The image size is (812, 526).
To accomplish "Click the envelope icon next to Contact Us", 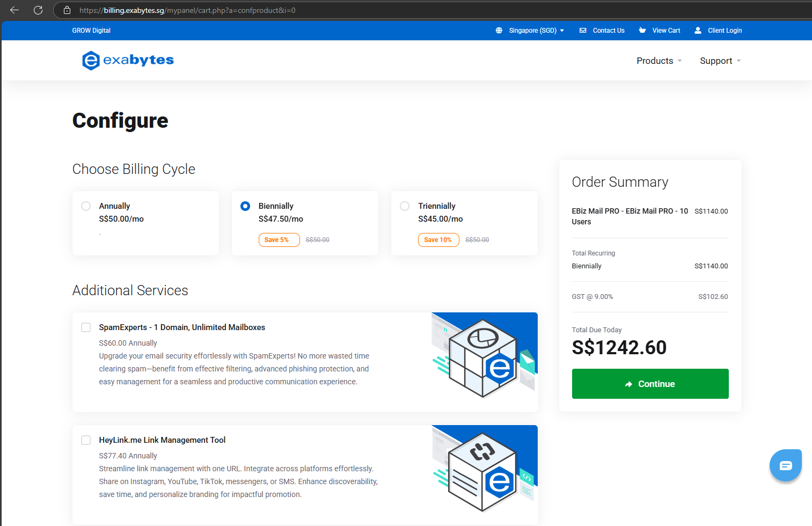I will click(x=583, y=31).
